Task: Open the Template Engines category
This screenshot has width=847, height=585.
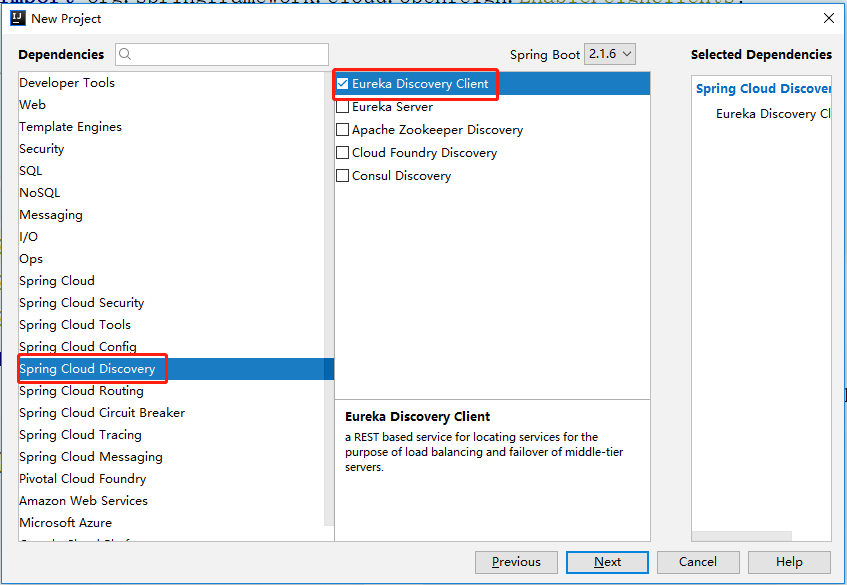Action: 171,127
